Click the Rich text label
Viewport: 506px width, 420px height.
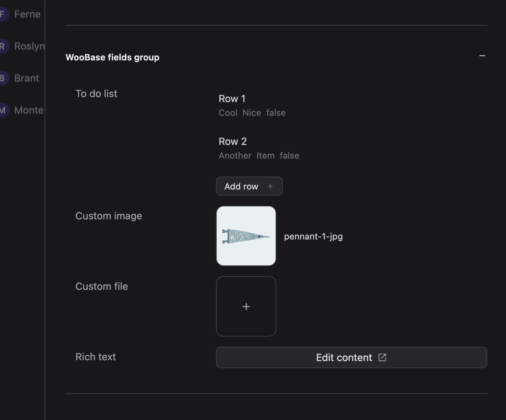click(x=96, y=357)
